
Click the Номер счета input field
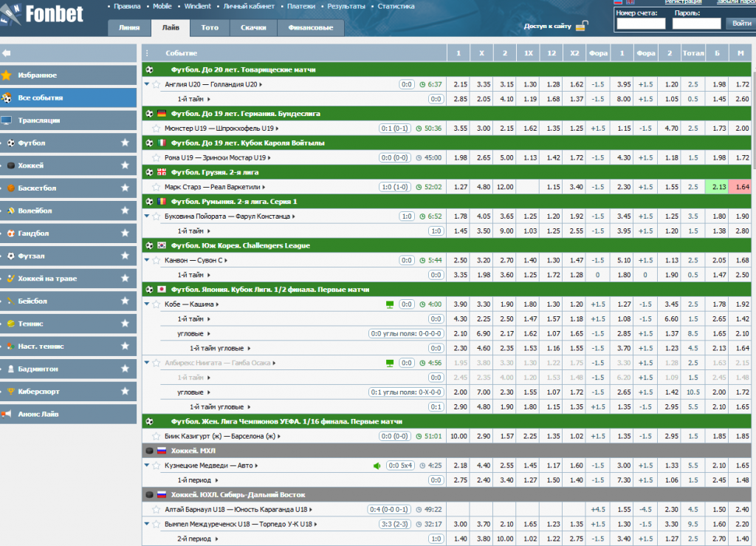(641, 24)
